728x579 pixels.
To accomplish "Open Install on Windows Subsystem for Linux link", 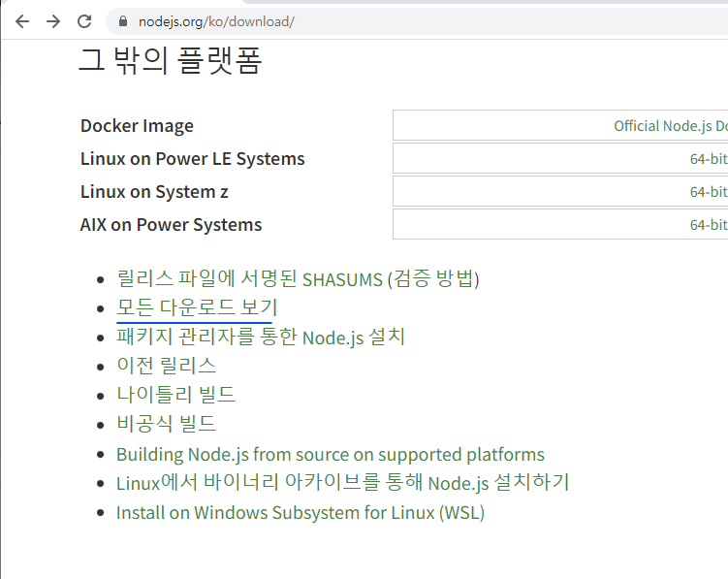I will 301,512.
